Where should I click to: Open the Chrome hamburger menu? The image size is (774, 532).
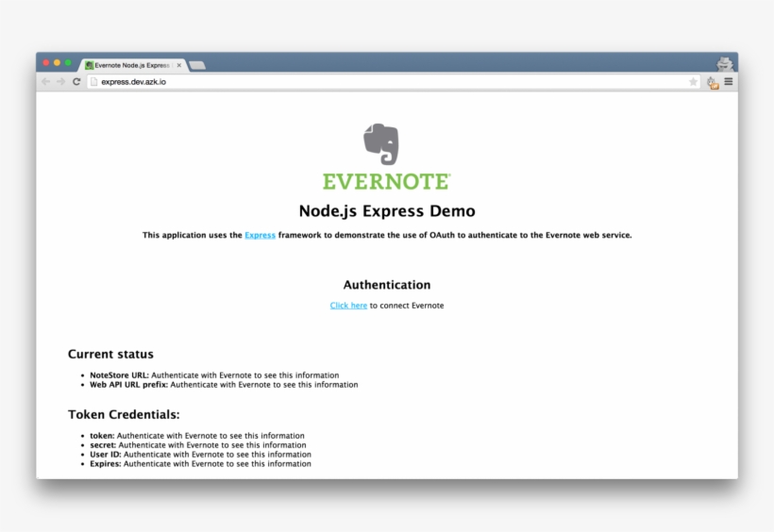pos(729,81)
